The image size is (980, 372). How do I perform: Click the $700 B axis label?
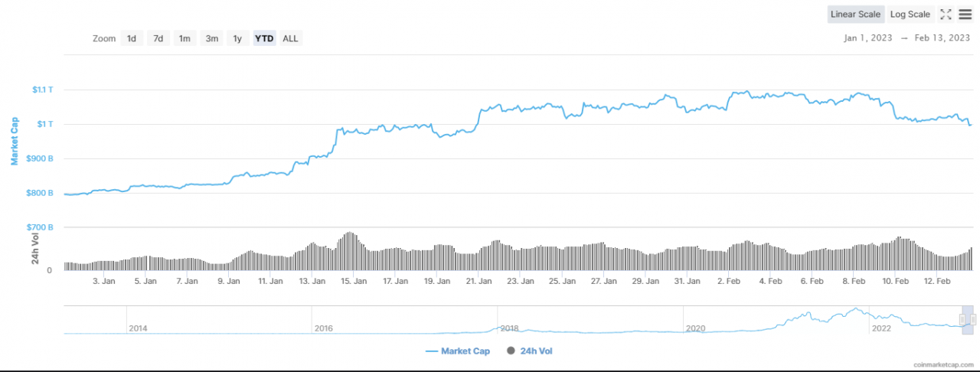point(40,227)
